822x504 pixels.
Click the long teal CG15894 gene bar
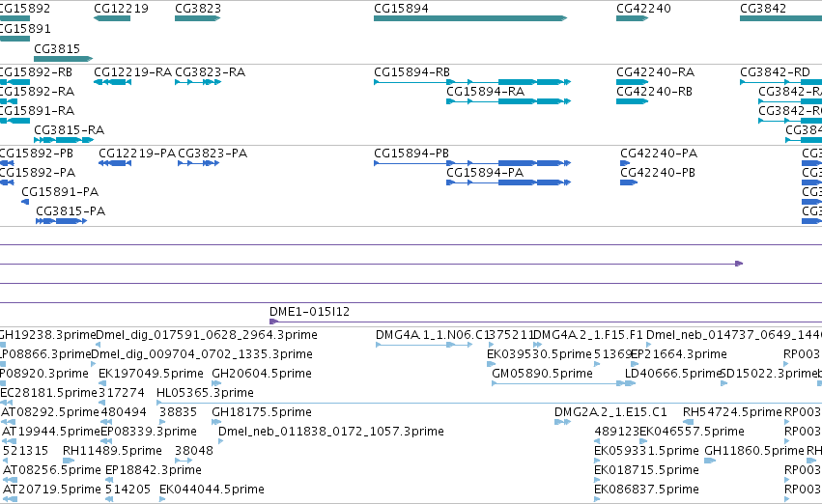470,18
